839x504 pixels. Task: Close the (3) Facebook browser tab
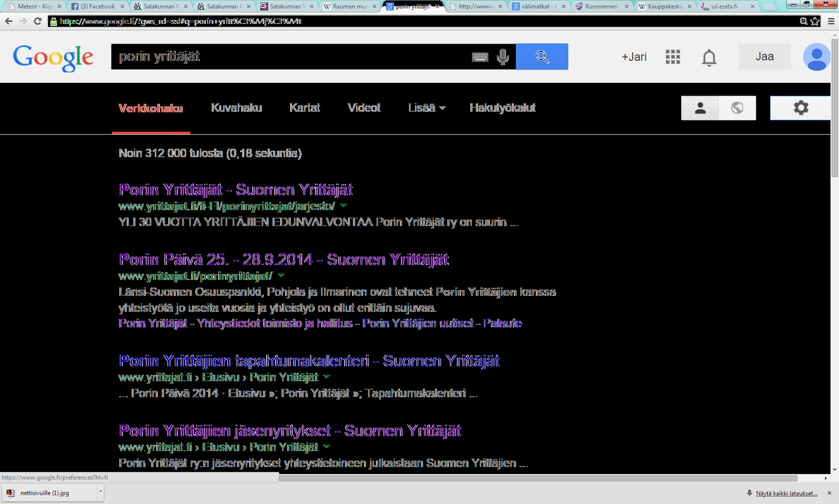click(x=122, y=7)
